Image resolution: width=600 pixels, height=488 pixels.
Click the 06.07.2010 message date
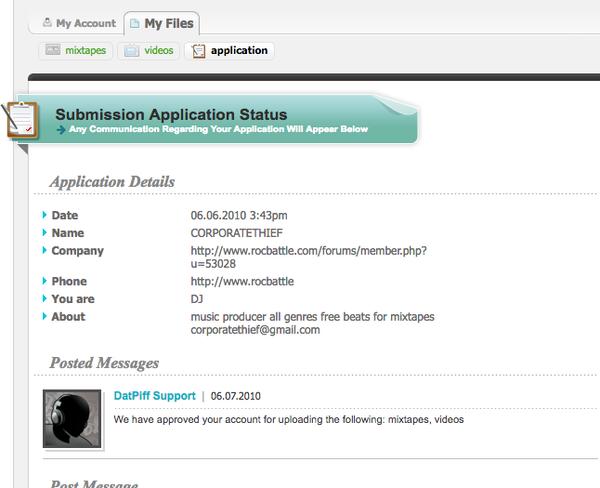(x=234, y=396)
